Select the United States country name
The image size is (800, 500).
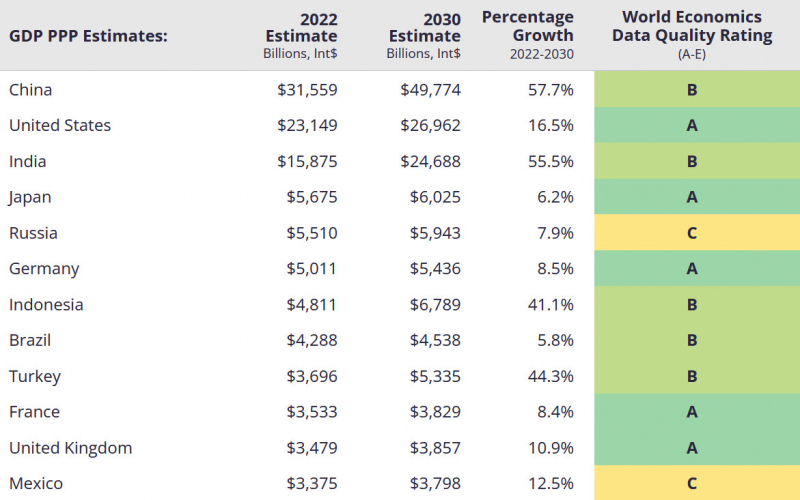pyautogui.click(x=60, y=126)
